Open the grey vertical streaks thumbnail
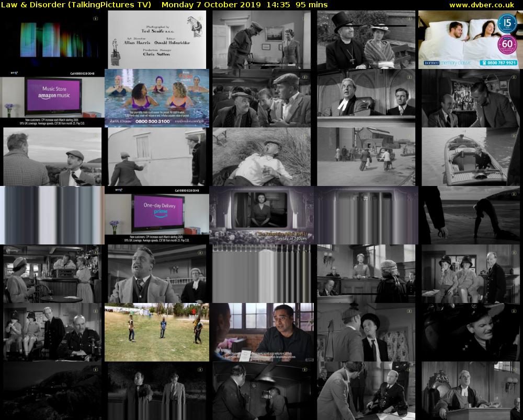This screenshot has width=523, height=420. (261, 274)
